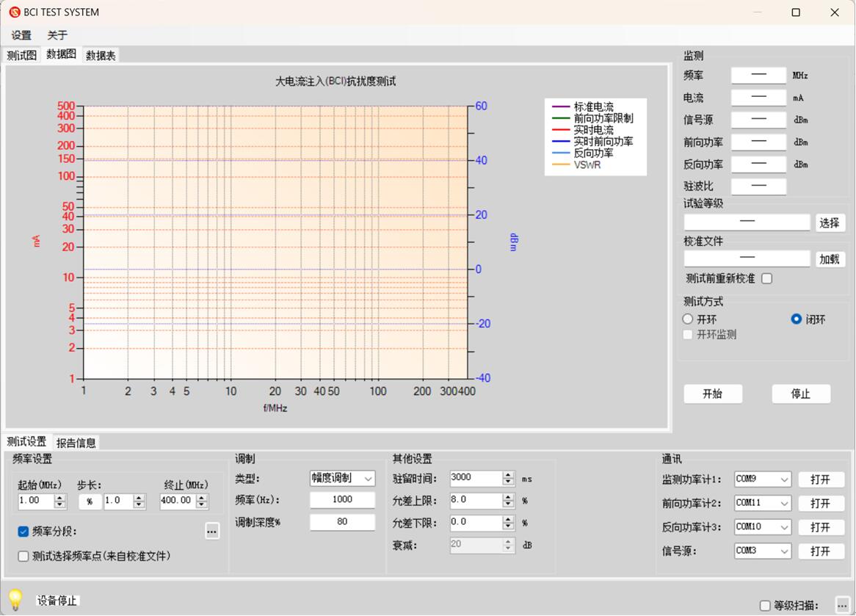The width and height of the screenshot is (856, 616).
Task: Click the 前向功率限制 legend color line
Action: click(561, 118)
